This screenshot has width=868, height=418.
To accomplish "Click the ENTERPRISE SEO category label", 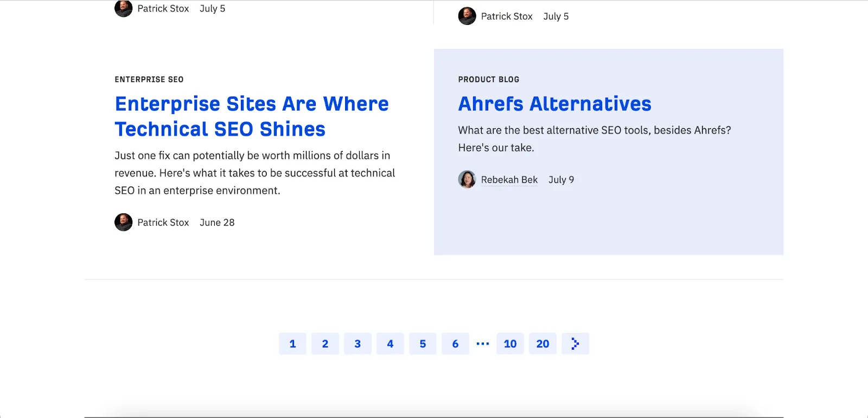I will [x=149, y=79].
